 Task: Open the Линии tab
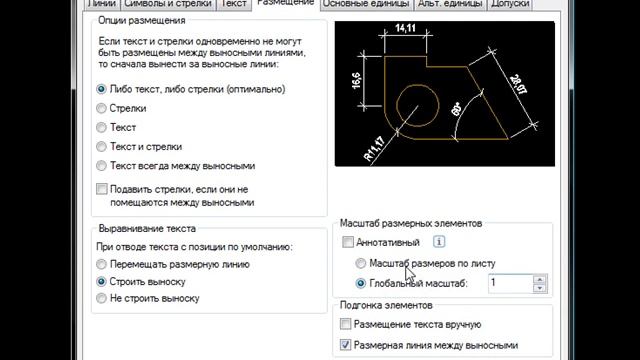(x=102, y=4)
